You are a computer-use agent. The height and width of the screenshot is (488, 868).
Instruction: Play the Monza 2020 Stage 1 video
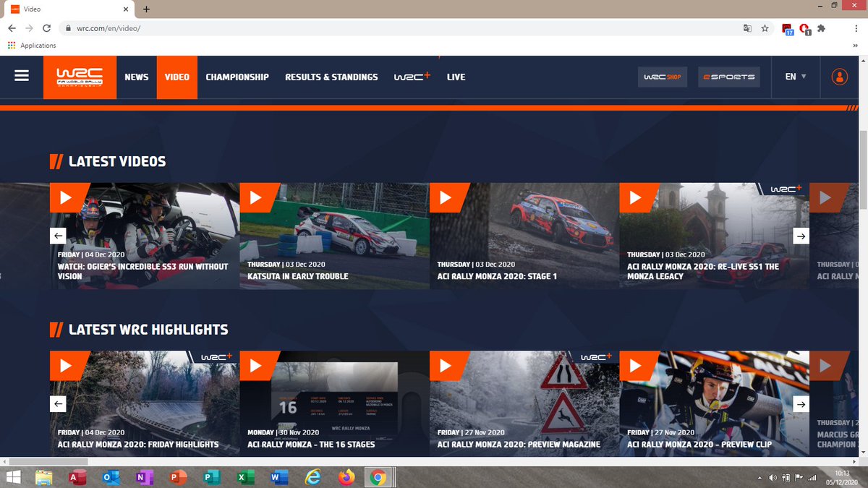point(446,197)
